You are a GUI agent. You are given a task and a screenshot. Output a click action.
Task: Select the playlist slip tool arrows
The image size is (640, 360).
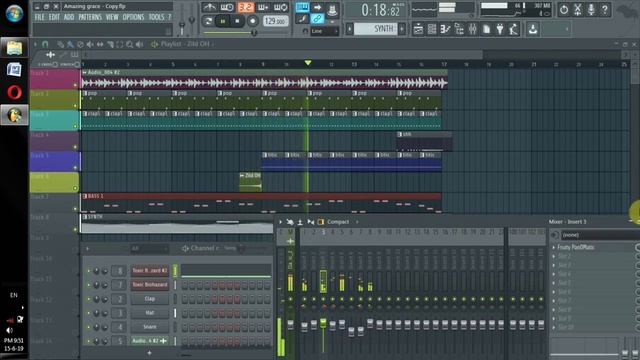pos(100,44)
